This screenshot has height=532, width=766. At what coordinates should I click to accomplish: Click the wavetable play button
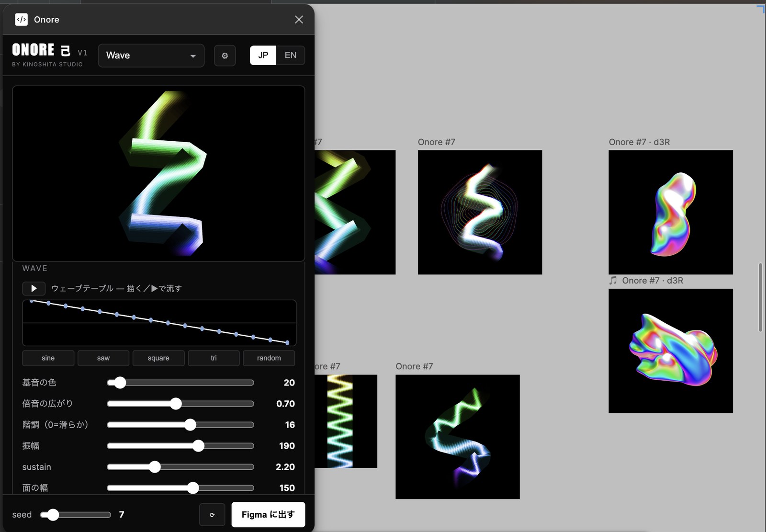click(34, 288)
